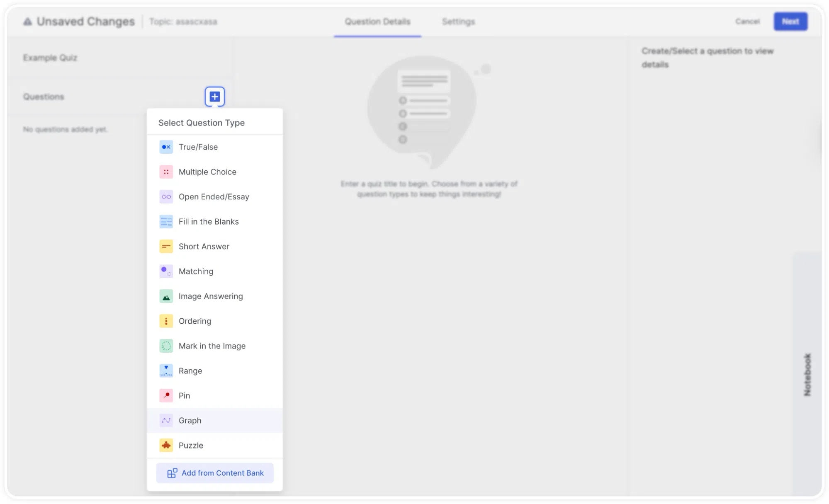Open the Notebook side panel
The image size is (829, 504).
click(807, 374)
